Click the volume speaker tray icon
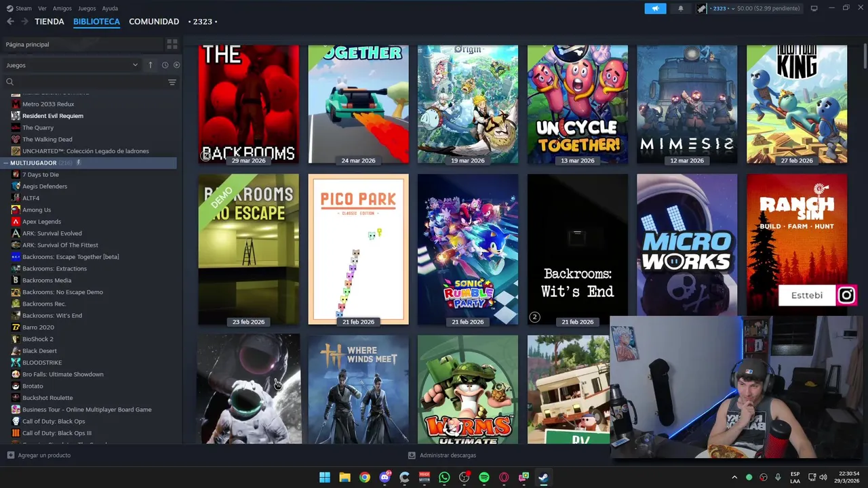The height and width of the screenshot is (488, 868). coord(823,477)
